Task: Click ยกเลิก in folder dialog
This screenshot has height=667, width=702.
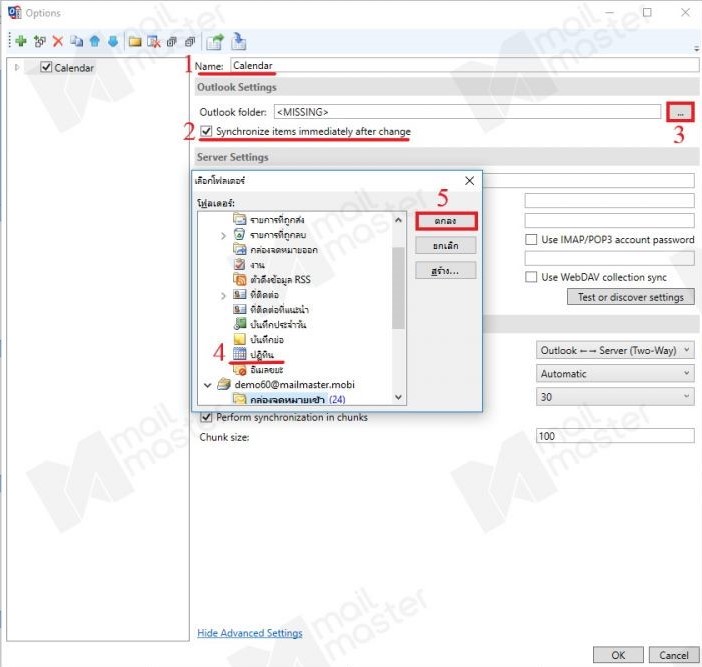Action: [446, 246]
